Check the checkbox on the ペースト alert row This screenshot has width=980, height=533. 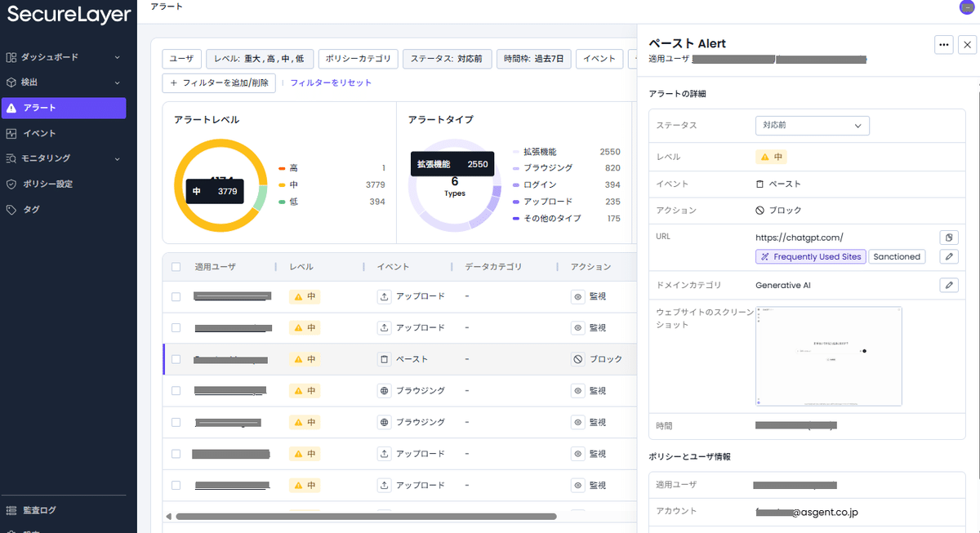pyautogui.click(x=176, y=358)
